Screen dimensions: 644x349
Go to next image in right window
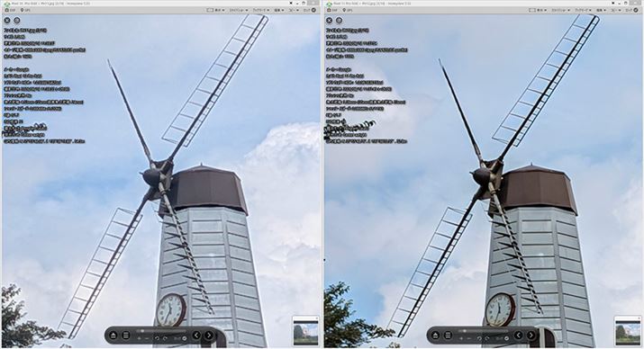coord(531,336)
